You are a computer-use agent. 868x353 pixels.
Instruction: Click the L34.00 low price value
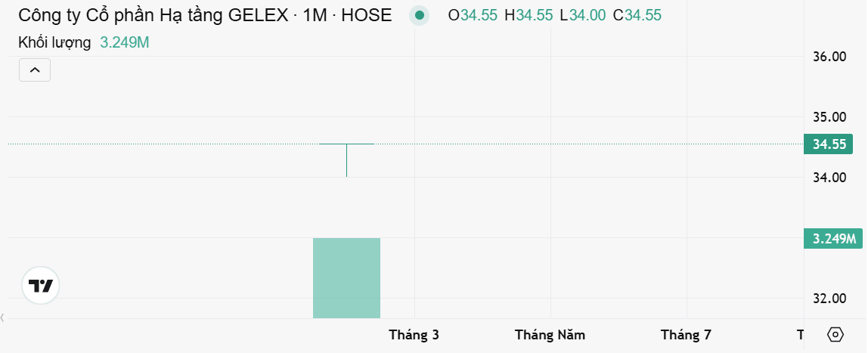582,15
